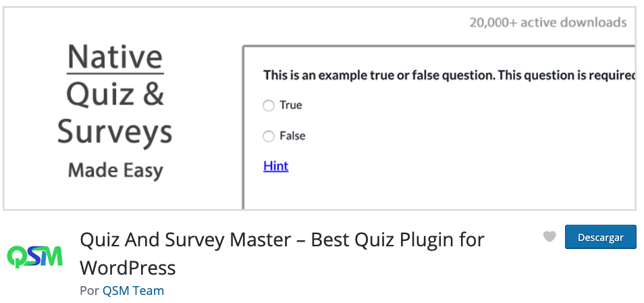
Task: Click the underlined Native heading
Action: pyautogui.click(x=115, y=57)
